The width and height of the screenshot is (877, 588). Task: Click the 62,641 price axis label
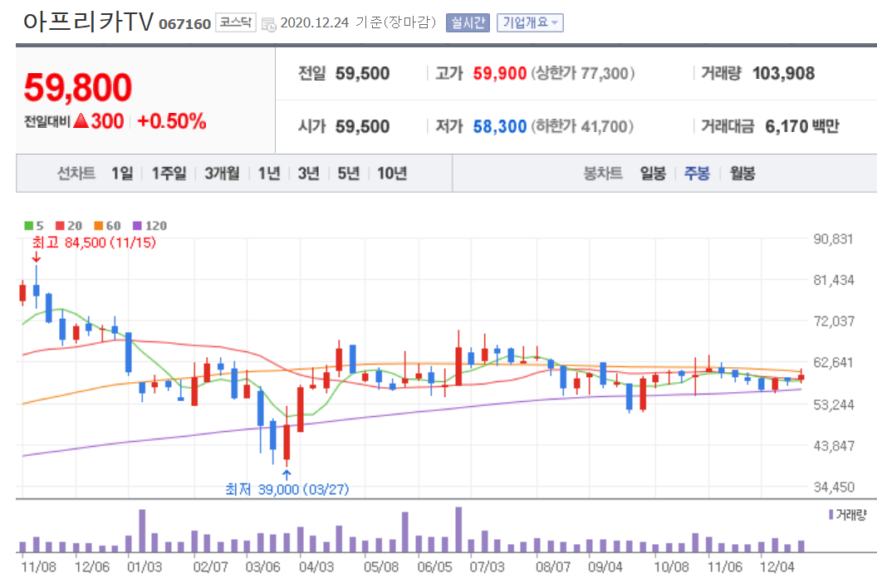click(x=833, y=363)
